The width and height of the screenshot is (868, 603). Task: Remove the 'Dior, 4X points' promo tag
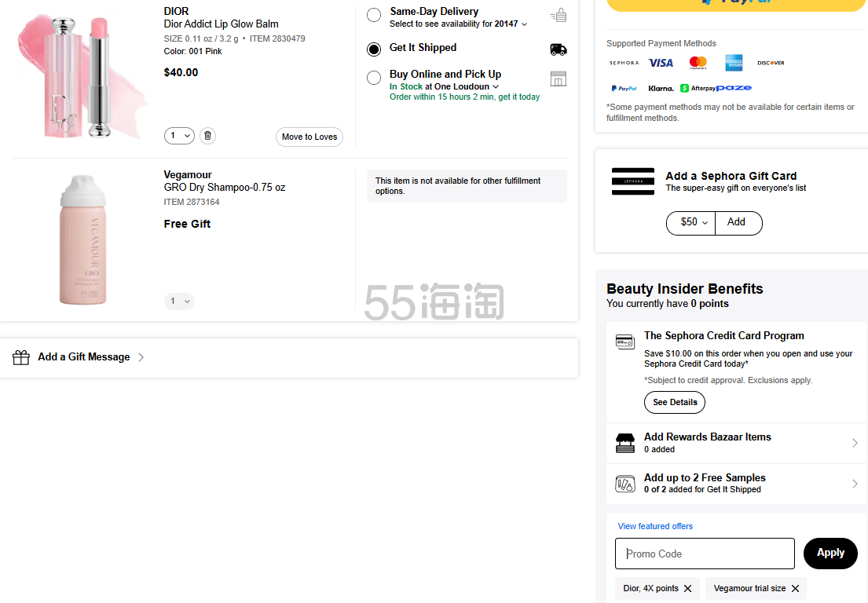pyautogui.click(x=687, y=589)
